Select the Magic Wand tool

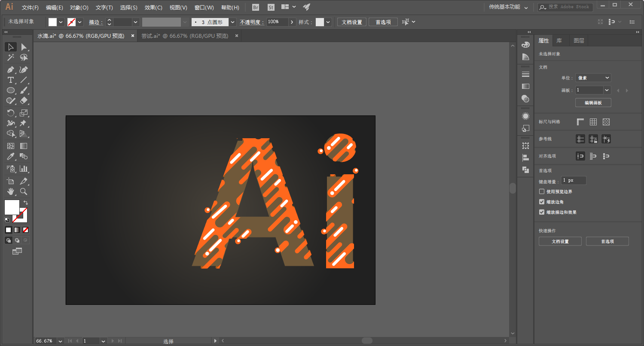pos(11,57)
